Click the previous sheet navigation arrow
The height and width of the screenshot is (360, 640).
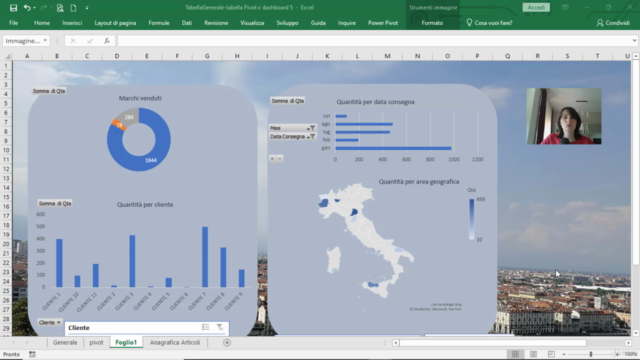tap(14, 343)
